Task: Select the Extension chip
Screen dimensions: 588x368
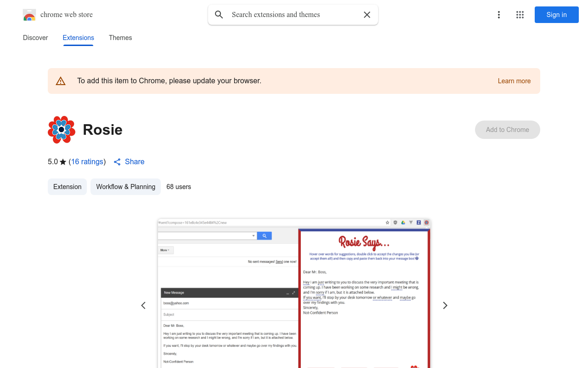Action: point(67,187)
